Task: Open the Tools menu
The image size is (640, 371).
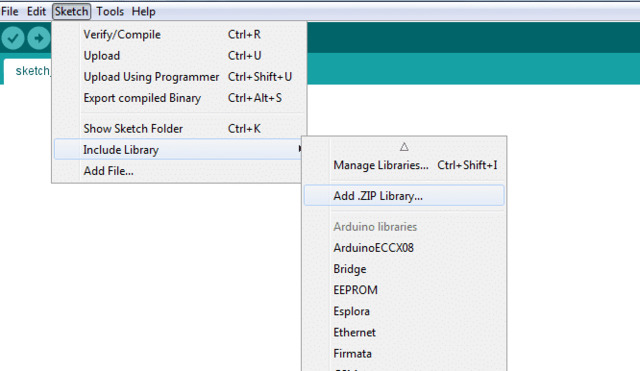Action: tap(110, 11)
